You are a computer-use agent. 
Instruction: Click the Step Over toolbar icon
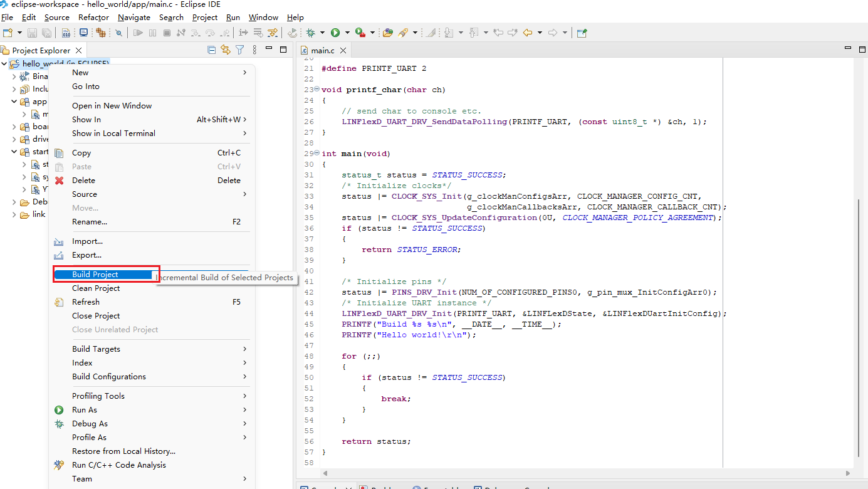point(210,33)
